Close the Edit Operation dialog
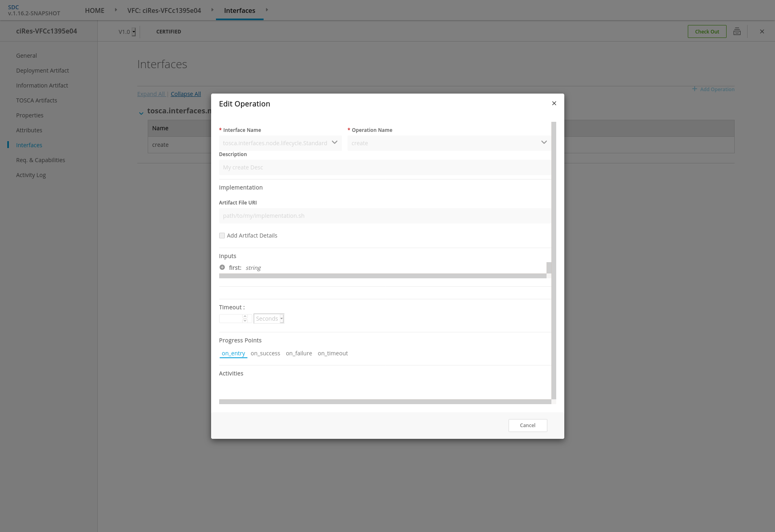 pyautogui.click(x=554, y=103)
